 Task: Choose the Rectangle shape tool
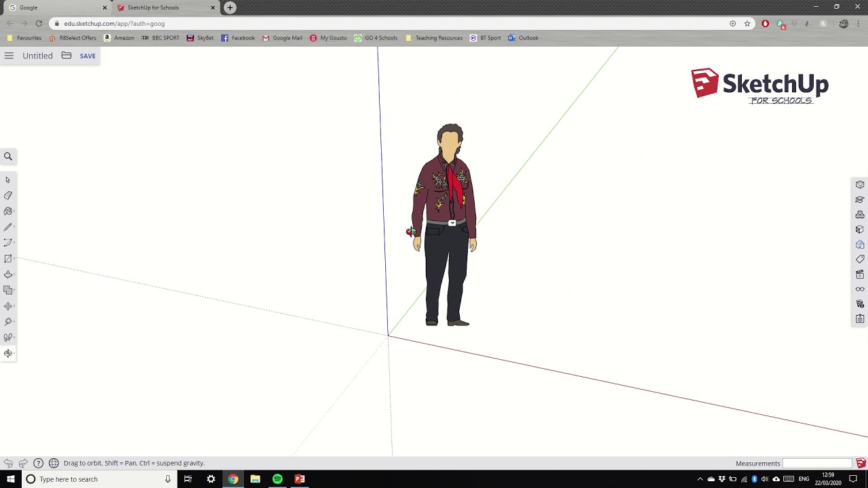click(8, 259)
